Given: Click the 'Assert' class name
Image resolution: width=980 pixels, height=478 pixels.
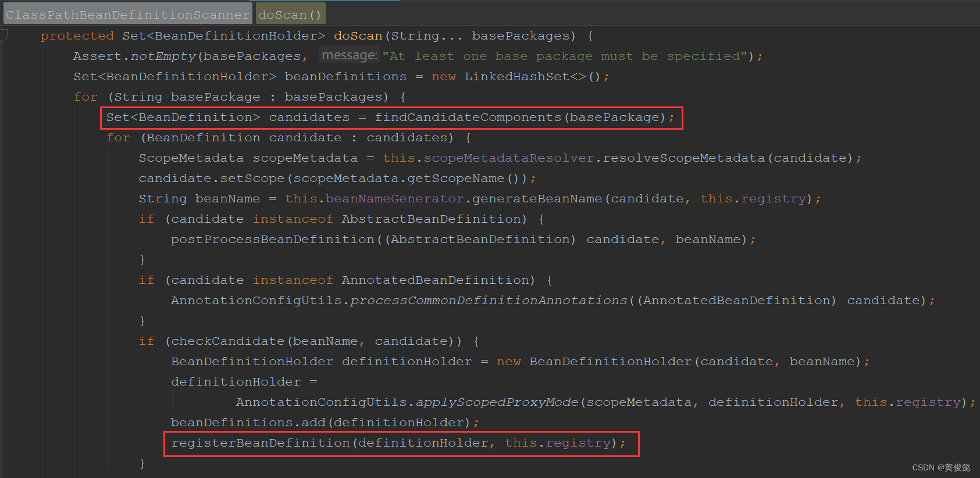Looking at the screenshot, I should coord(98,56).
